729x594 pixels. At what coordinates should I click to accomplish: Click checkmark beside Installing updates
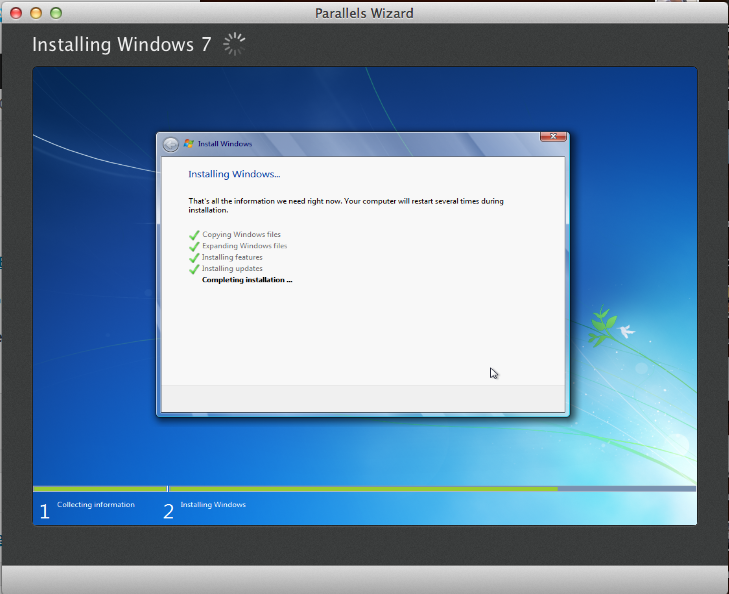(194, 269)
